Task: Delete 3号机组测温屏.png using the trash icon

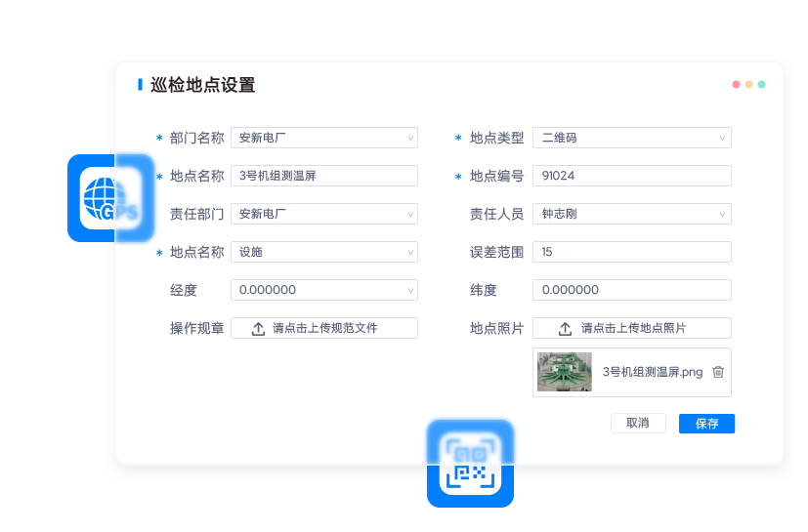Action: point(718,372)
